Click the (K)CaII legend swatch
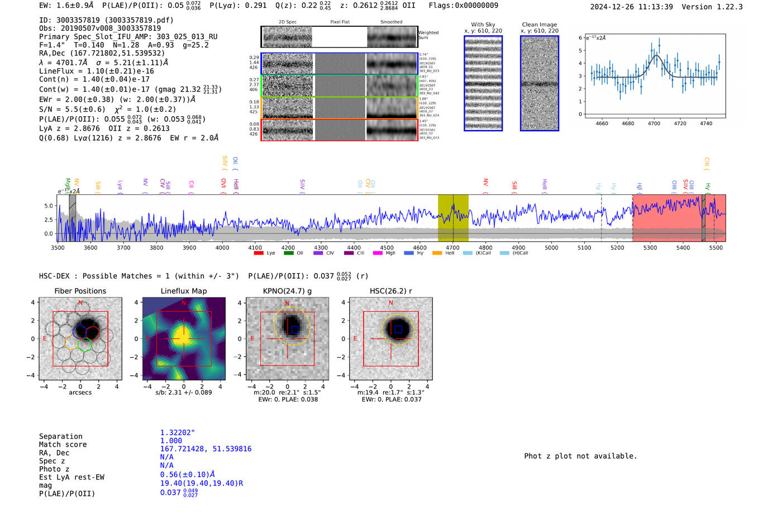782x532 pixels. click(x=468, y=253)
